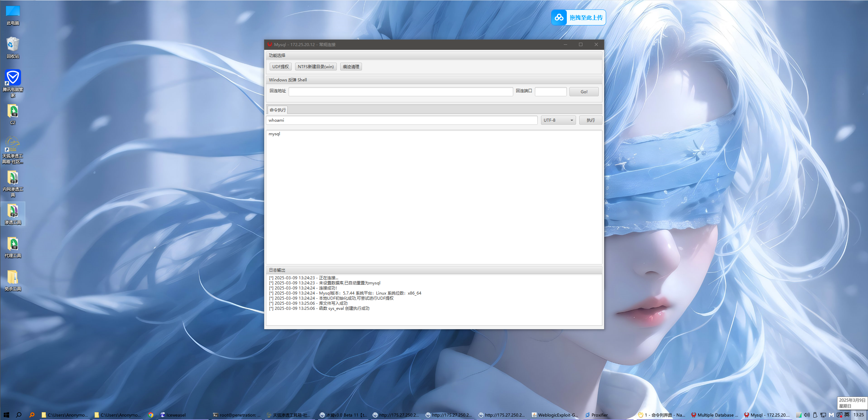This screenshot has width=868, height=420.
Task: Click the 拖拽至此上传 cloud upload widget
Action: tap(578, 18)
